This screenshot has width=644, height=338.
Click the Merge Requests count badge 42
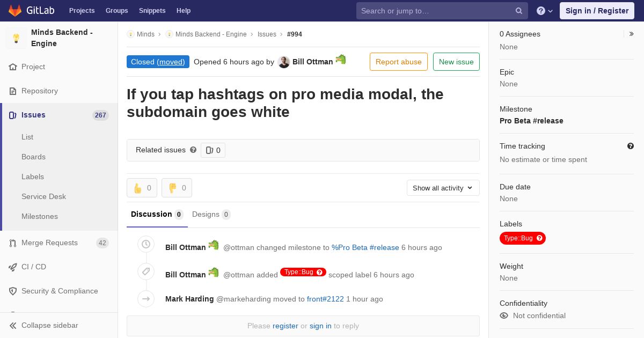pyautogui.click(x=103, y=243)
